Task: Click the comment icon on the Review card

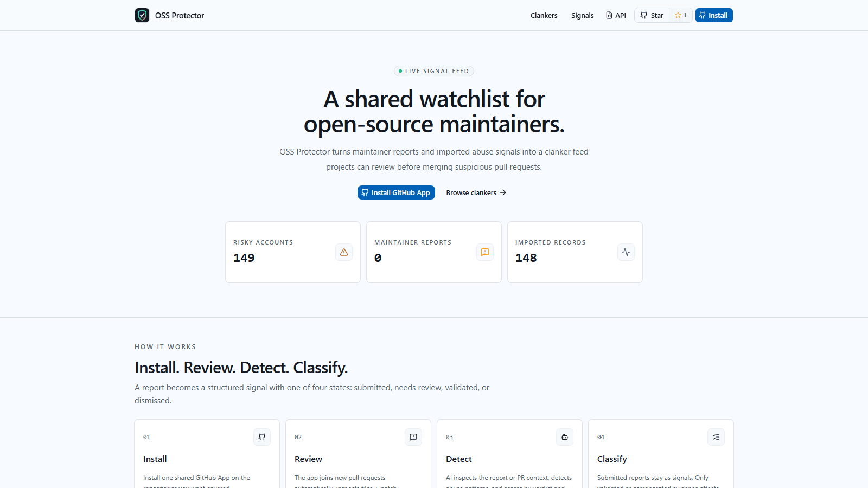Action: (x=413, y=437)
